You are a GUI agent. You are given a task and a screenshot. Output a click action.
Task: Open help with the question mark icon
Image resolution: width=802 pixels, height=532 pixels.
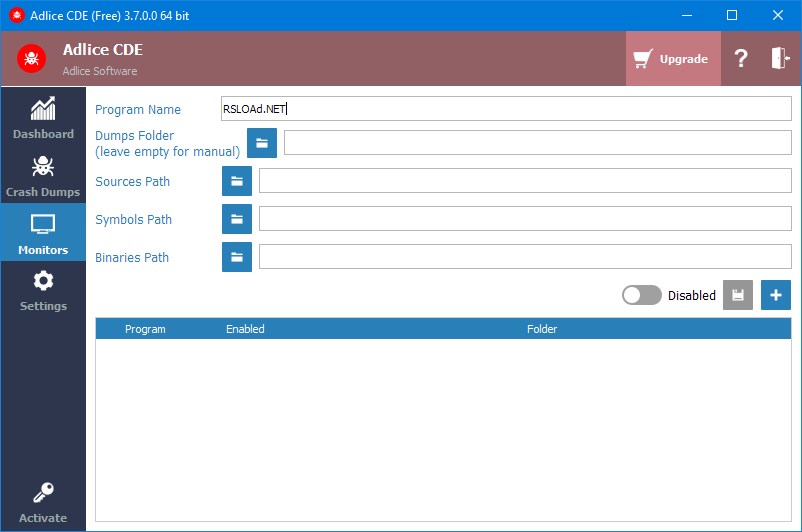741,59
